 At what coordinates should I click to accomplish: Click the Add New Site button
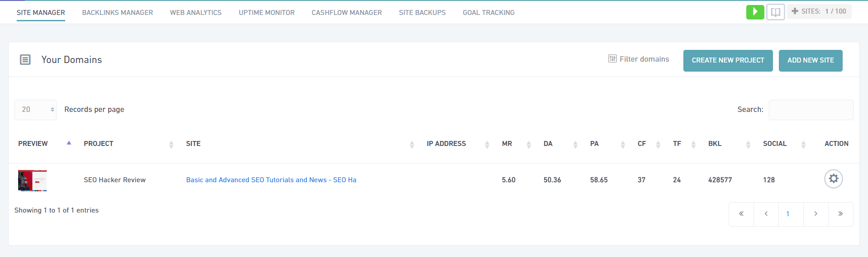coord(810,61)
